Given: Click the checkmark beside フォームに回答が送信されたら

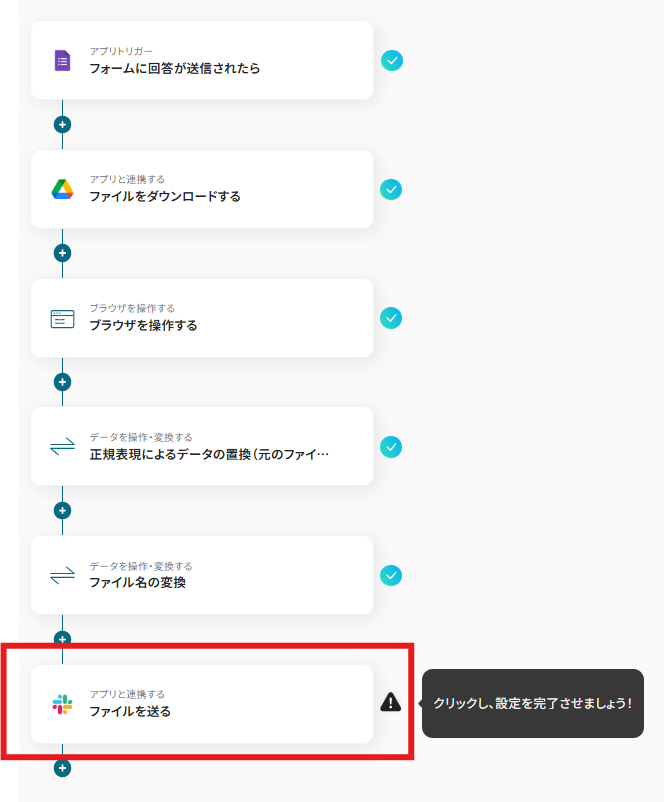Looking at the screenshot, I should [392, 60].
